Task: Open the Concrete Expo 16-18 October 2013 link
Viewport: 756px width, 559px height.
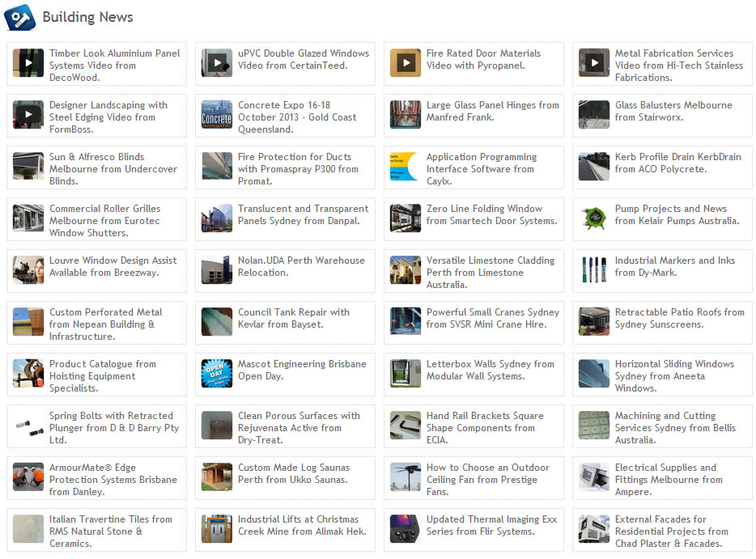Action: coord(297,117)
